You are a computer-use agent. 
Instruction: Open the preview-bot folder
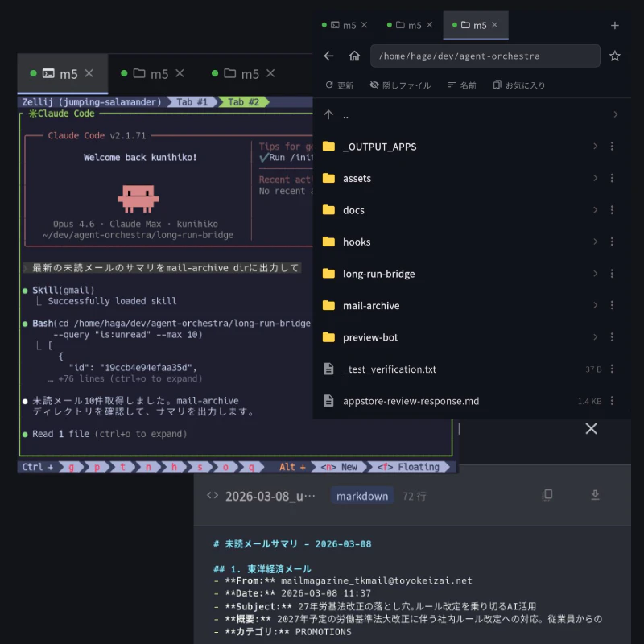coord(472,337)
